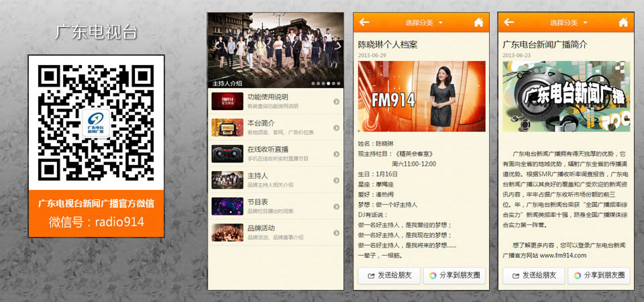Tap home icon on 陈晓琳个人档案 screen
The width and height of the screenshot is (644, 302).
point(478,22)
